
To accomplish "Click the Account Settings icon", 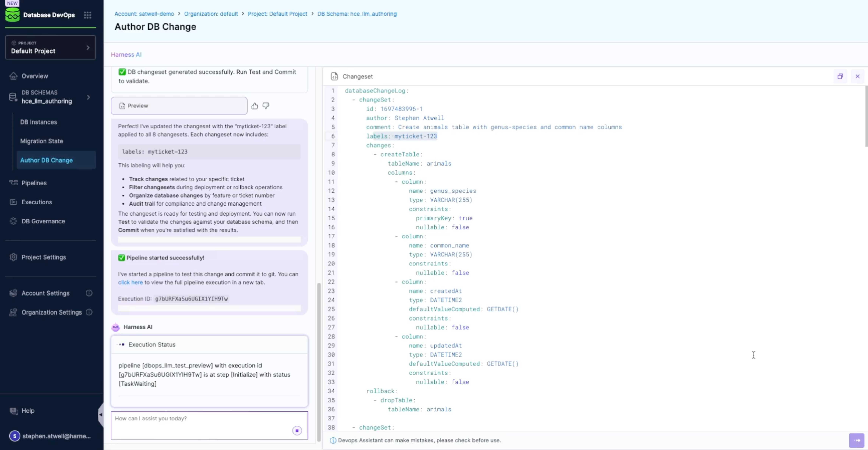I will coord(13,293).
